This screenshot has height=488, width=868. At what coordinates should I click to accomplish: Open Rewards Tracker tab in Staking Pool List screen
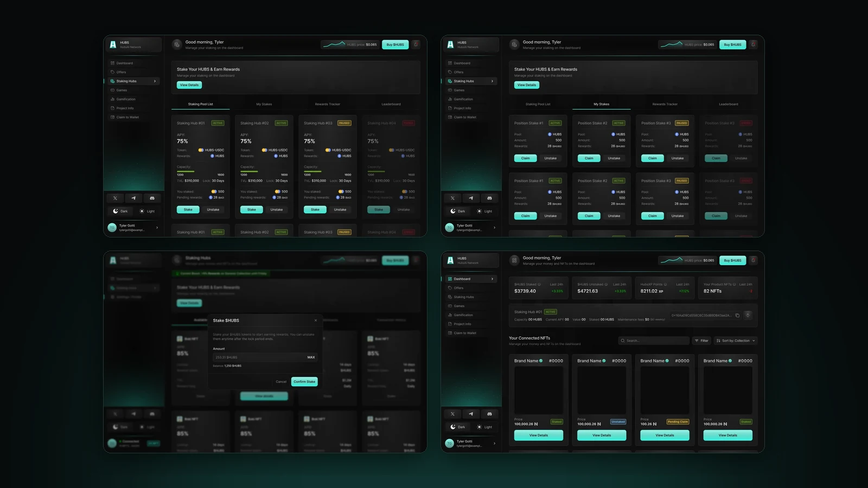click(328, 104)
